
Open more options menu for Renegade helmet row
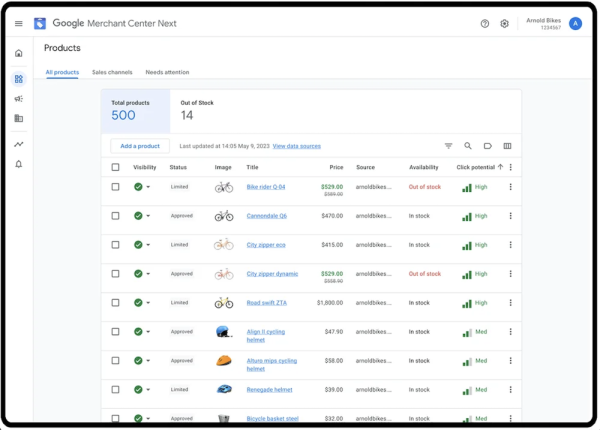pyautogui.click(x=510, y=390)
